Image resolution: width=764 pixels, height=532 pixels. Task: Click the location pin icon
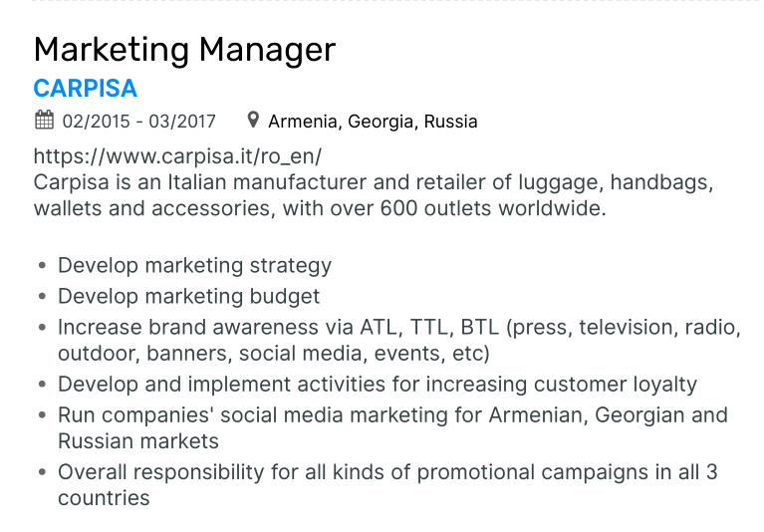point(254,122)
